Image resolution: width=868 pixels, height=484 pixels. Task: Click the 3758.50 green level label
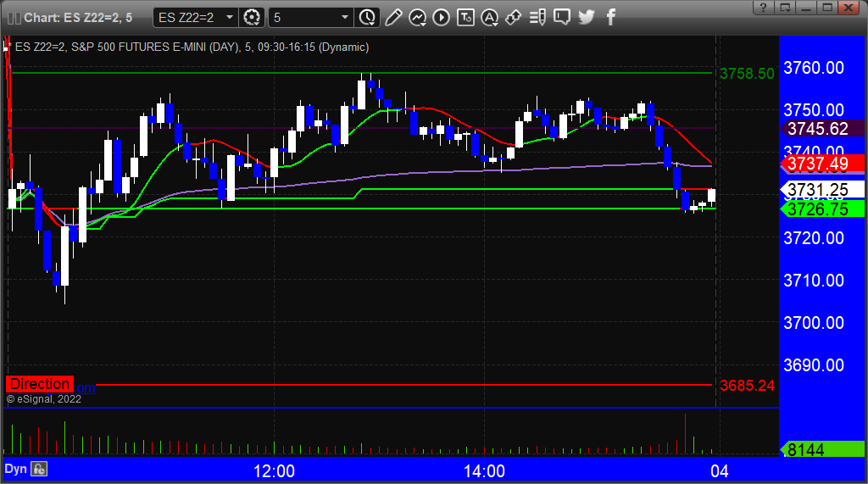[x=747, y=74]
